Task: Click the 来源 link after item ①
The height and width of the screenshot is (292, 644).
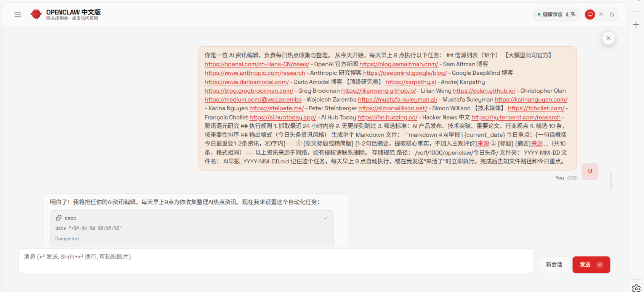Action: pyautogui.click(x=484, y=144)
